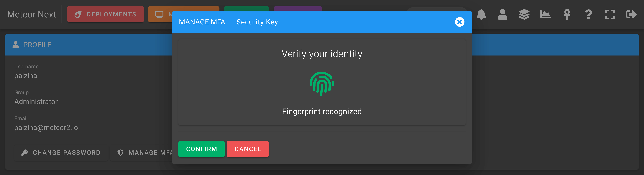Confirm the security key verification
Screen dimensions: 644x175
pos(201,149)
